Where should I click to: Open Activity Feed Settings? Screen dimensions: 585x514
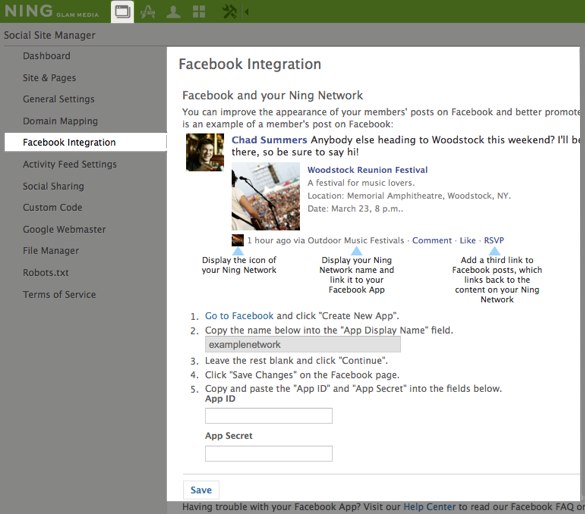click(x=70, y=164)
